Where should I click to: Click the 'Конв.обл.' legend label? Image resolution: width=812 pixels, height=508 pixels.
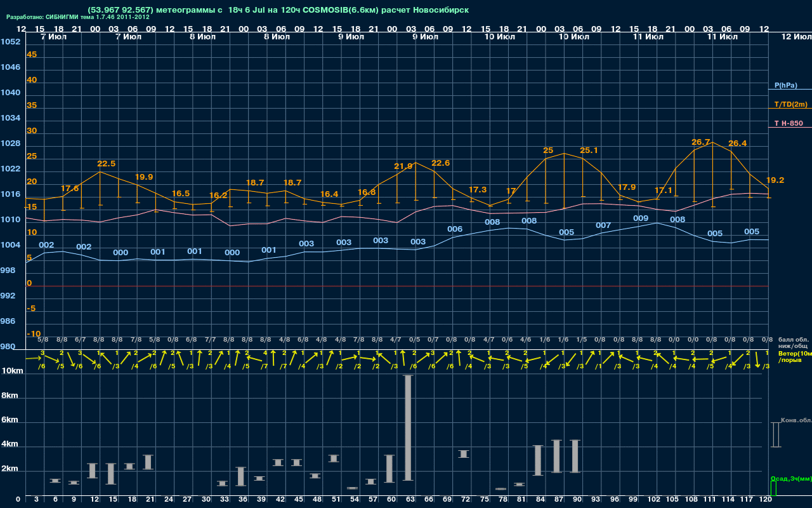coord(796,420)
